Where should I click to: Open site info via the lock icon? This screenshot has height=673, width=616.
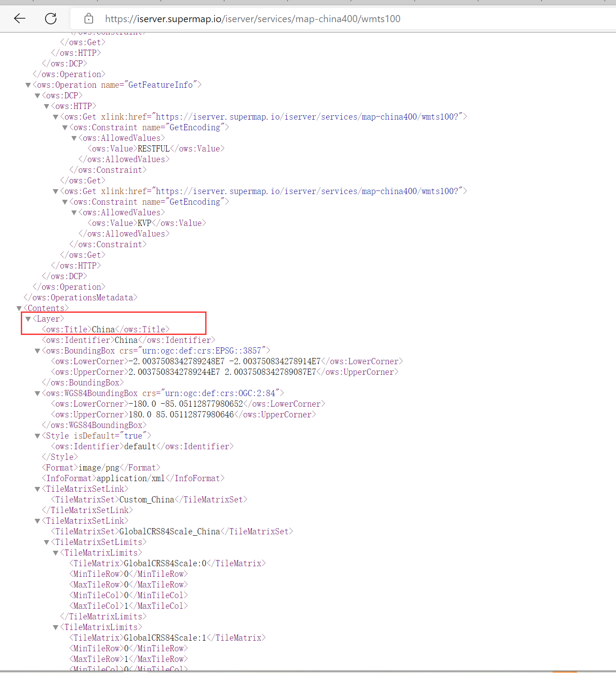click(89, 19)
